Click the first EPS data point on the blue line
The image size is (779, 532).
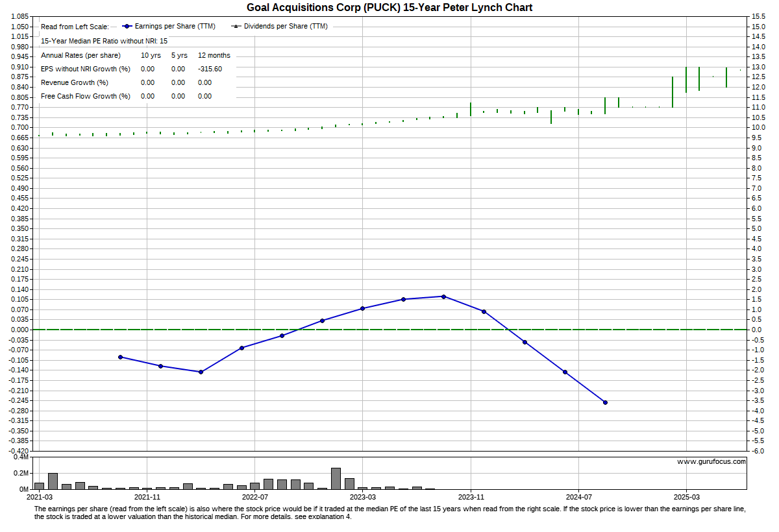120,357
